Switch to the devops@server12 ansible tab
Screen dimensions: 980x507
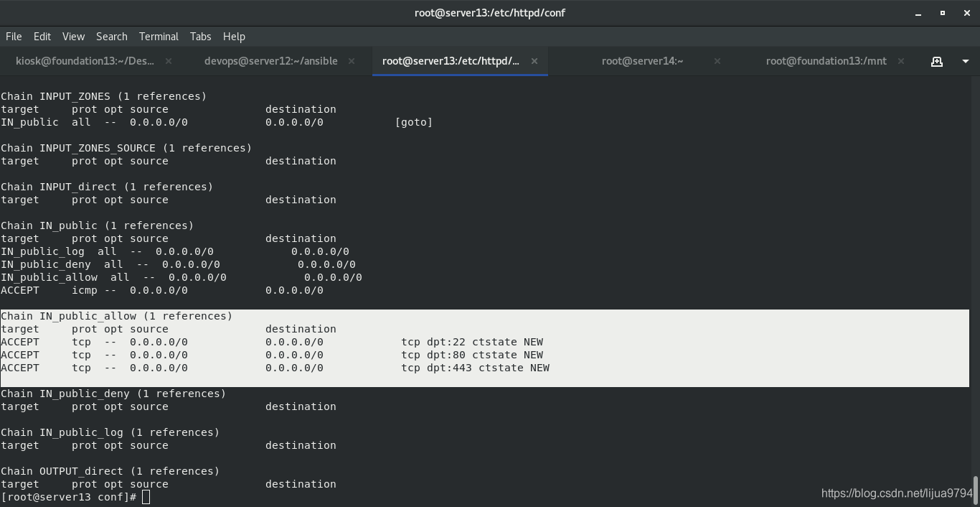pos(270,61)
